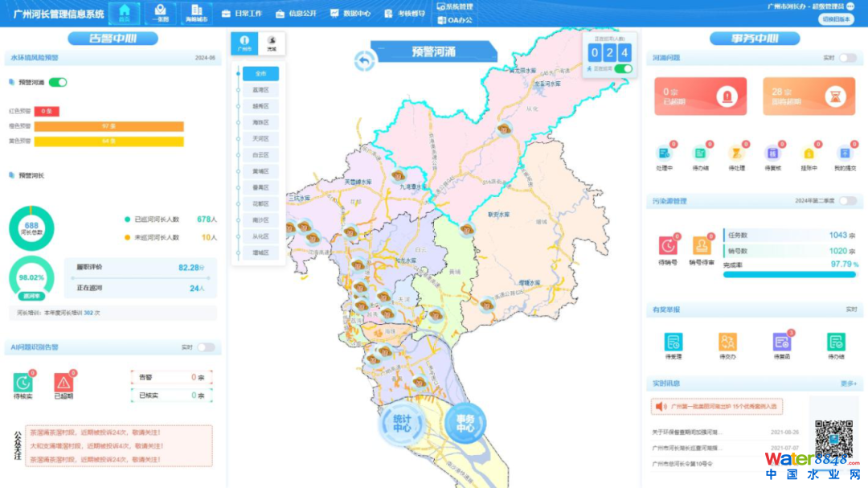The width and height of the screenshot is (868, 488).
Task: Open the 日常工作 dropdown menu
Action: click(241, 14)
